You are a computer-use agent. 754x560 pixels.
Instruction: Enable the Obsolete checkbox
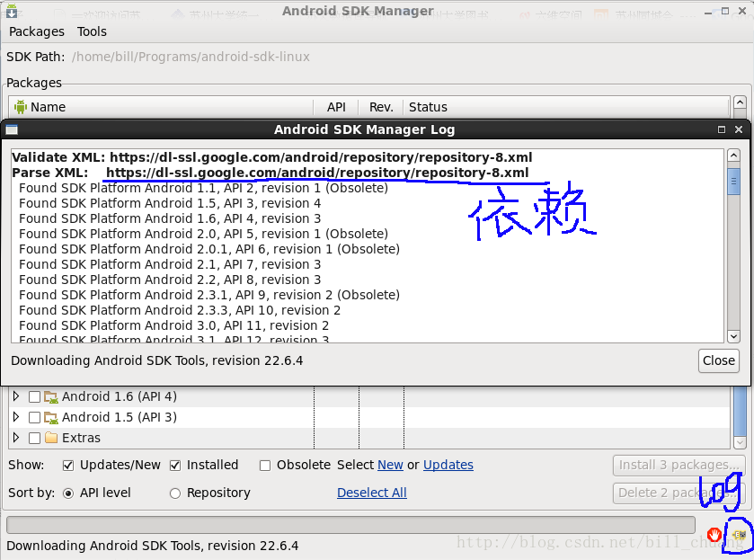(x=265, y=466)
